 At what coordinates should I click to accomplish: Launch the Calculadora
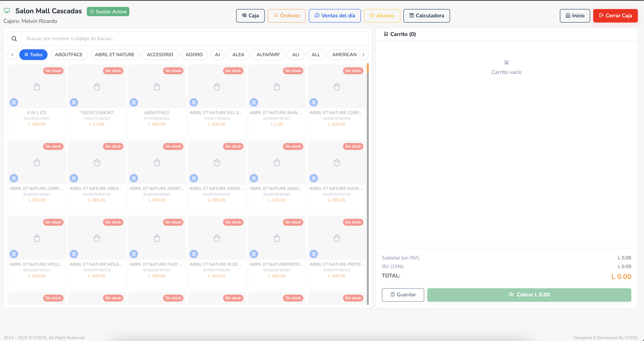427,16
